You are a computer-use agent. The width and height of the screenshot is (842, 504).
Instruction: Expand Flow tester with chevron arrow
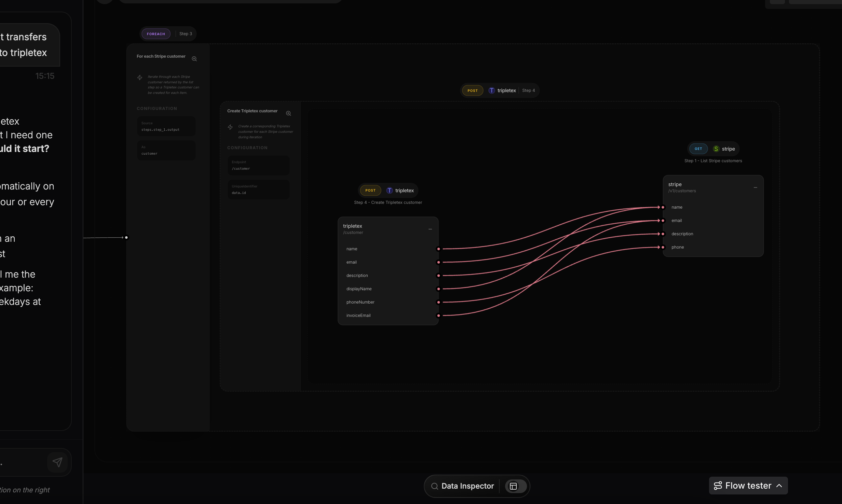click(x=779, y=486)
